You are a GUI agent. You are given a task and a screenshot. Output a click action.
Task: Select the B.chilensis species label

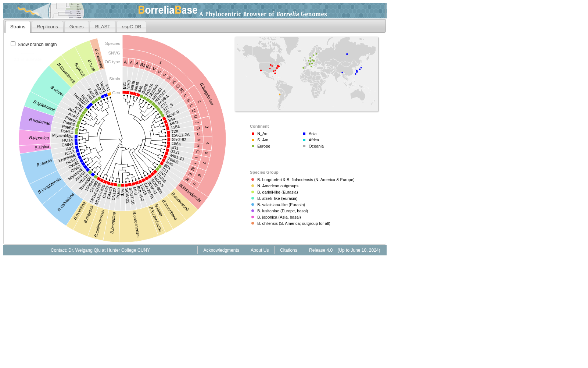pos(99,59)
